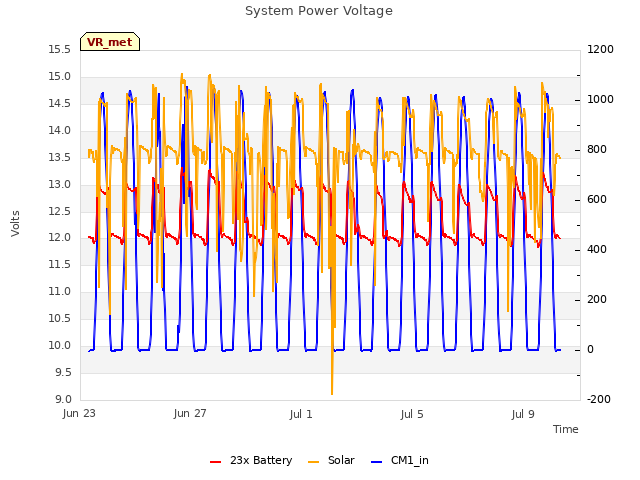The width and height of the screenshot is (640, 480).
Task: Click the 15.0 left axis value
Action: coord(60,77)
